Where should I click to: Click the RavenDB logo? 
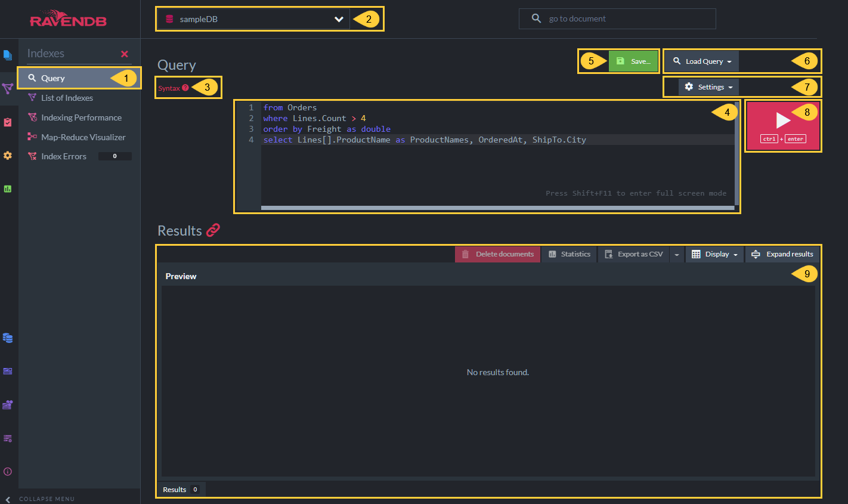click(x=69, y=19)
